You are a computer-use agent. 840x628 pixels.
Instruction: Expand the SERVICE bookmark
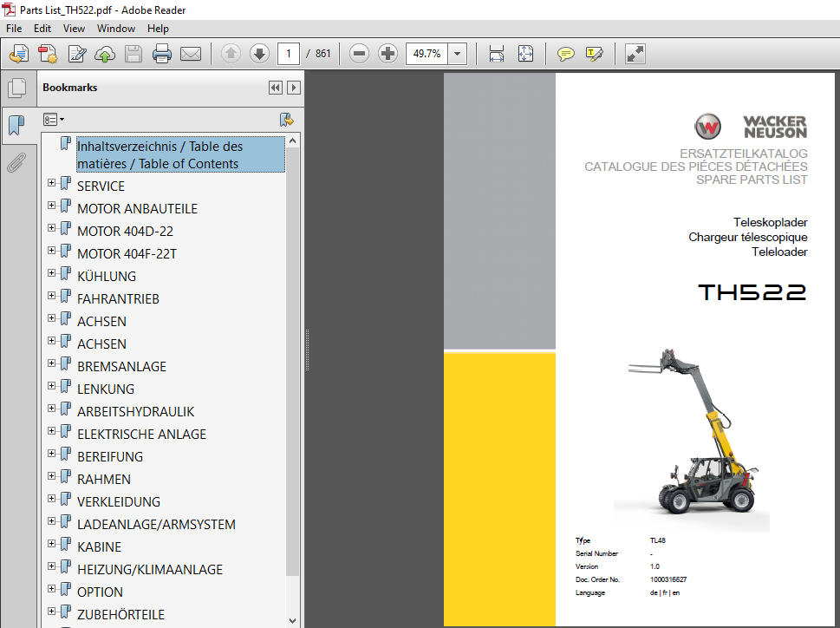click(51, 183)
